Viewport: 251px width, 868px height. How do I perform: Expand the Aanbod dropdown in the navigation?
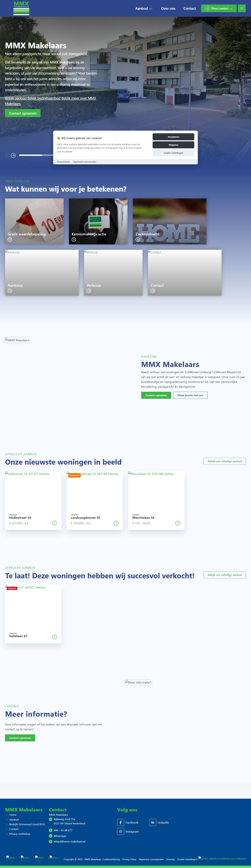(x=144, y=8)
